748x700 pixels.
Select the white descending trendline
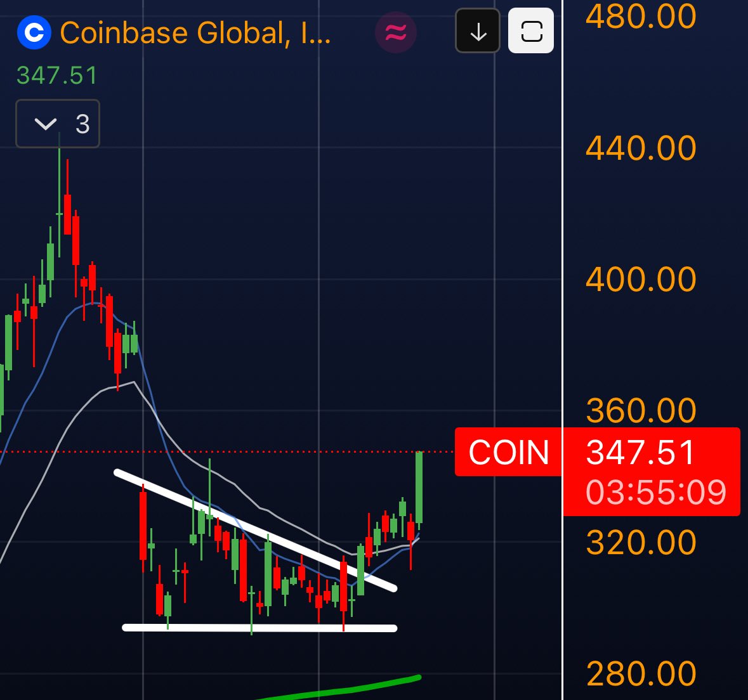(255, 530)
